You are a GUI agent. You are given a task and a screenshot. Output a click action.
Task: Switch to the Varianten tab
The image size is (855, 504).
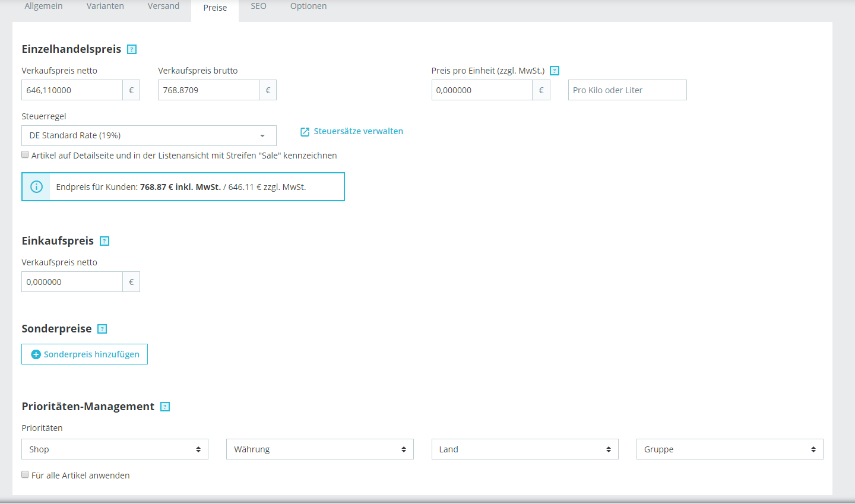coord(105,6)
